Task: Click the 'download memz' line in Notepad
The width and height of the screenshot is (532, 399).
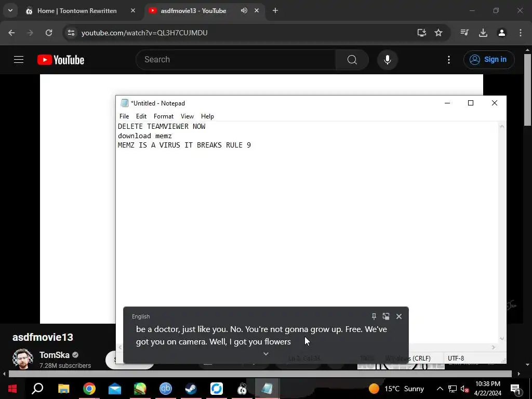Action: (145, 136)
